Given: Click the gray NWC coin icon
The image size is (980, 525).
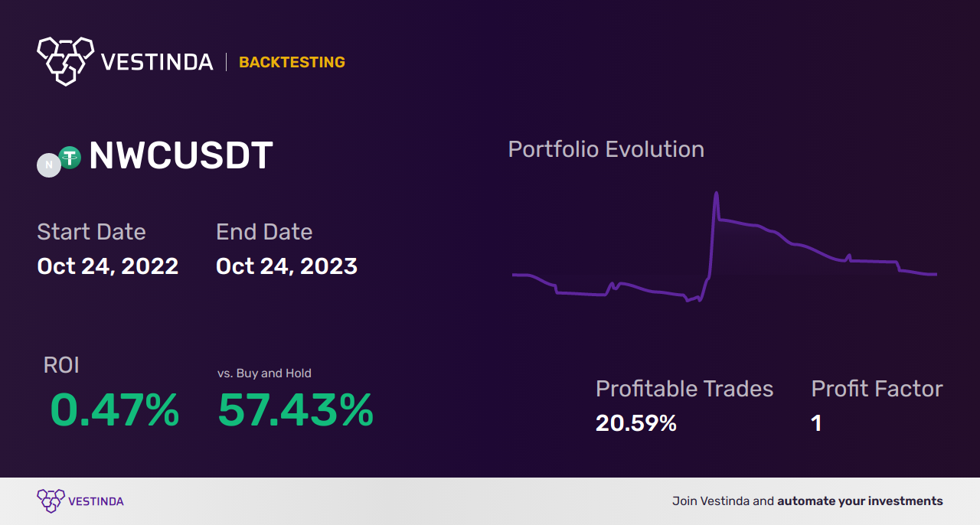Looking at the screenshot, I should pos(49,165).
